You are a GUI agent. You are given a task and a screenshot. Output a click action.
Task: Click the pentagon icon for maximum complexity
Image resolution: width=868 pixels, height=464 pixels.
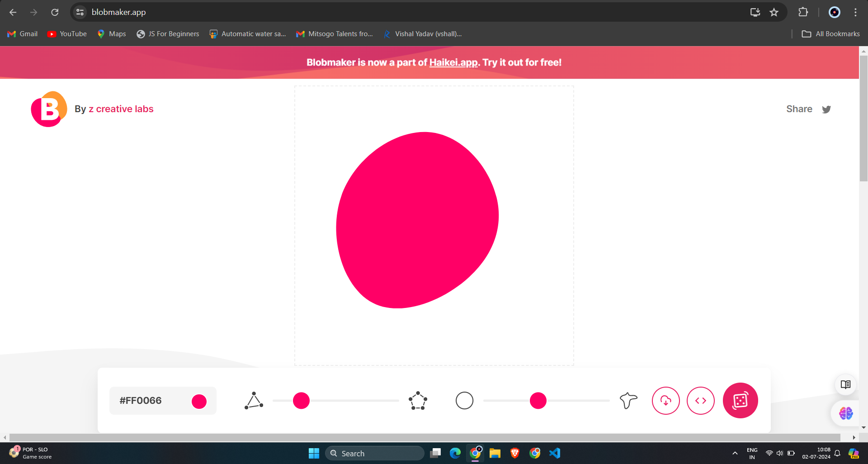coord(417,400)
